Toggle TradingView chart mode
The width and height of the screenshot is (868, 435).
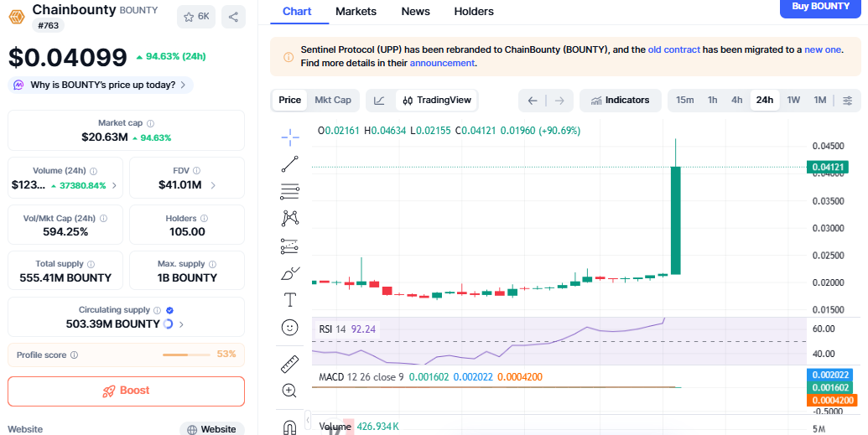(x=436, y=101)
